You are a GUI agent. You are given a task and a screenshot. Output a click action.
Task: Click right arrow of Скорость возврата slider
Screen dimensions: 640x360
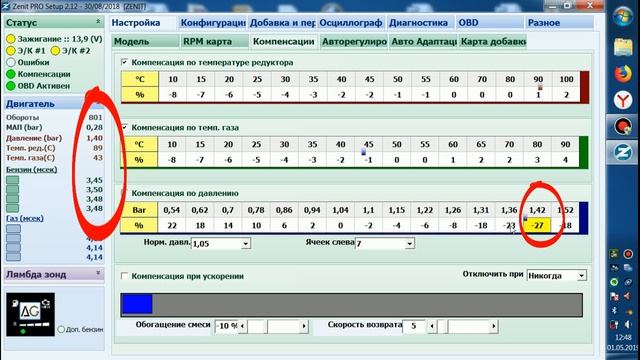493,326
